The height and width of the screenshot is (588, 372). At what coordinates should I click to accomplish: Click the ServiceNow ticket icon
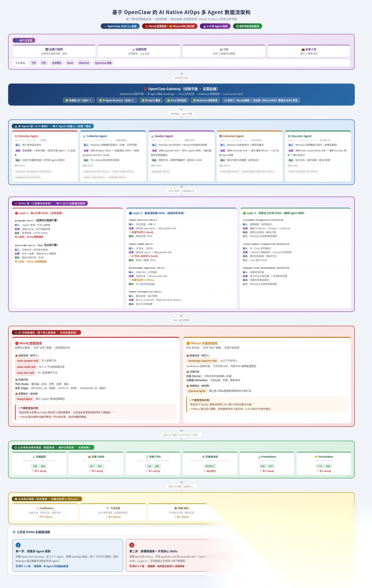tap(316, 457)
